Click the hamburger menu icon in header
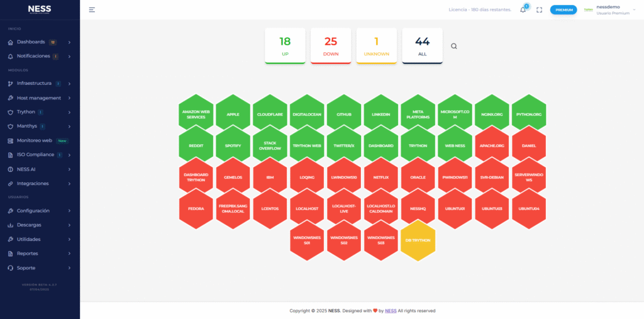The width and height of the screenshot is (644, 319). [92, 10]
